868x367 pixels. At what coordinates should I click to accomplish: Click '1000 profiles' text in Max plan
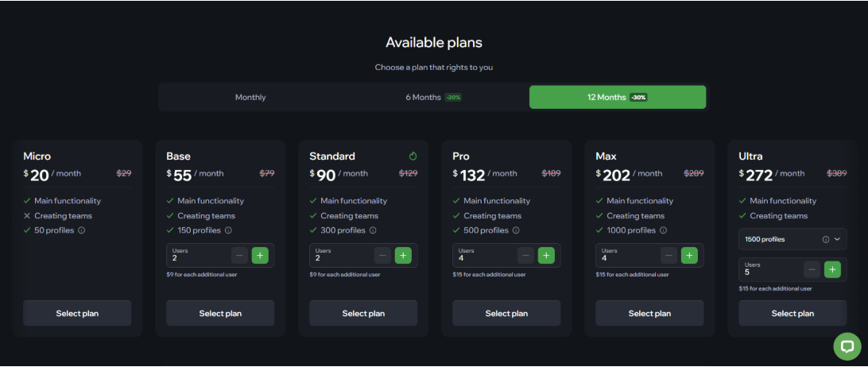tap(631, 230)
